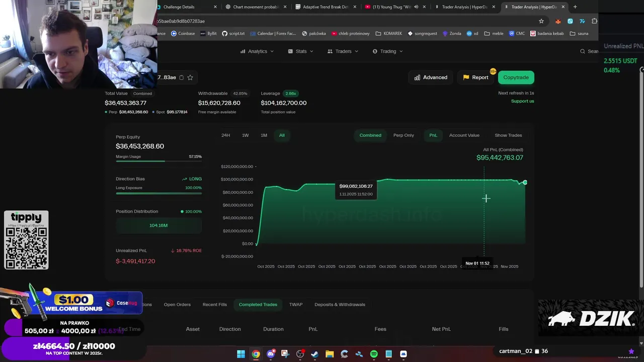Click the Margin Usage progress bar
Screen dimensions: 644x362
coord(158,161)
